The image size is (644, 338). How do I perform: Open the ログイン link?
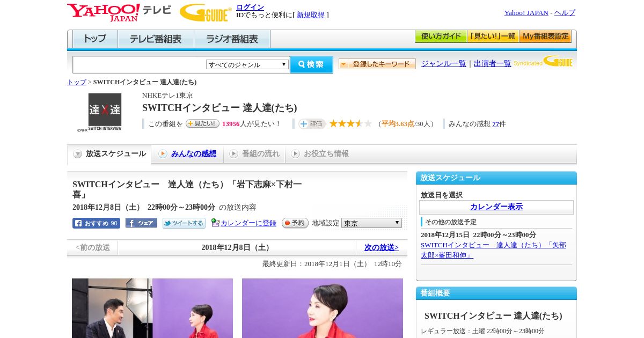[x=250, y=7]
